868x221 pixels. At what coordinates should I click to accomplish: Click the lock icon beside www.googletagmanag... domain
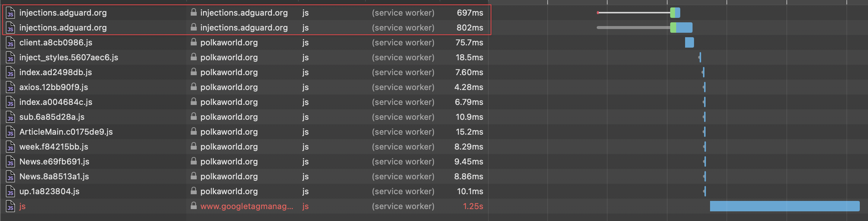pyautogui.click(x=194, y=206)
